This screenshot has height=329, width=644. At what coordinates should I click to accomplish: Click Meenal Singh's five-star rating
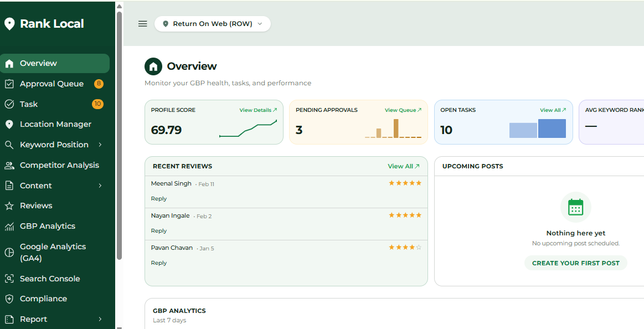pos(405,183)
